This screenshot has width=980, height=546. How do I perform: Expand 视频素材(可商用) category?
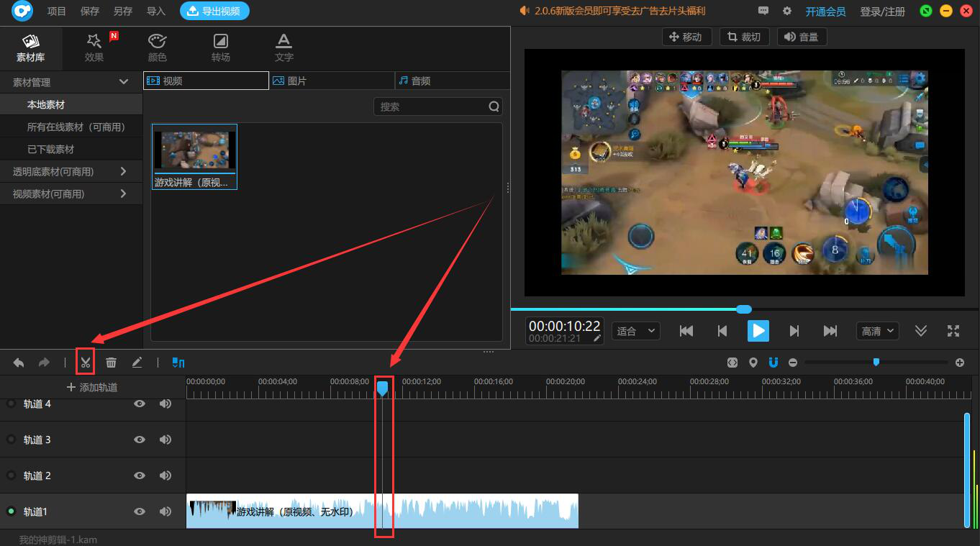point(123,194)
